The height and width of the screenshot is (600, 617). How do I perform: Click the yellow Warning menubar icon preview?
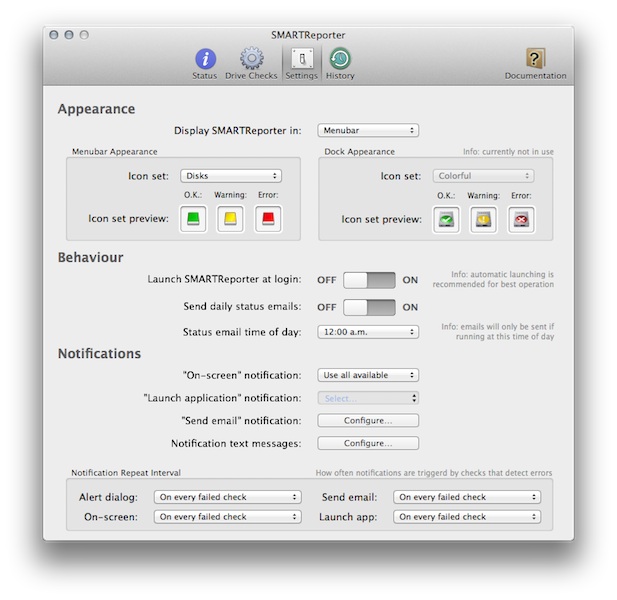[231, 219]
